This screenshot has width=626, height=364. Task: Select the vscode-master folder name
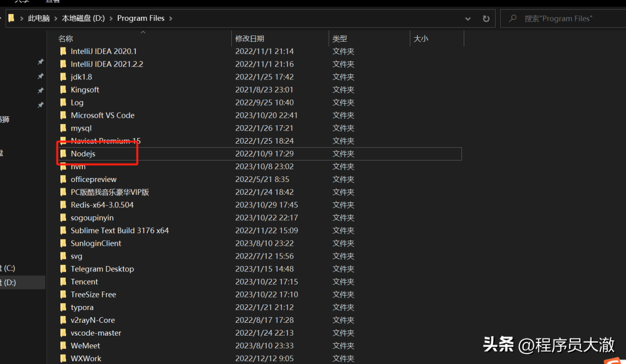coord(96,333)
